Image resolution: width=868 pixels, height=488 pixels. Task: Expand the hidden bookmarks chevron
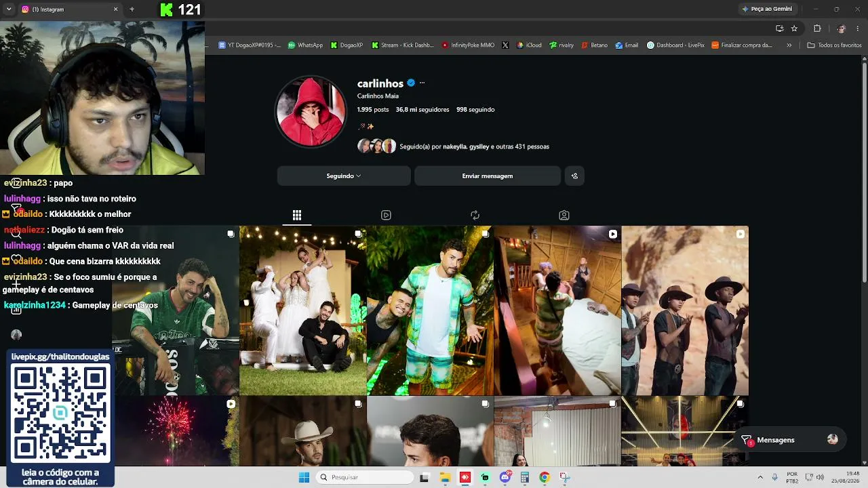tap(789, 45)
